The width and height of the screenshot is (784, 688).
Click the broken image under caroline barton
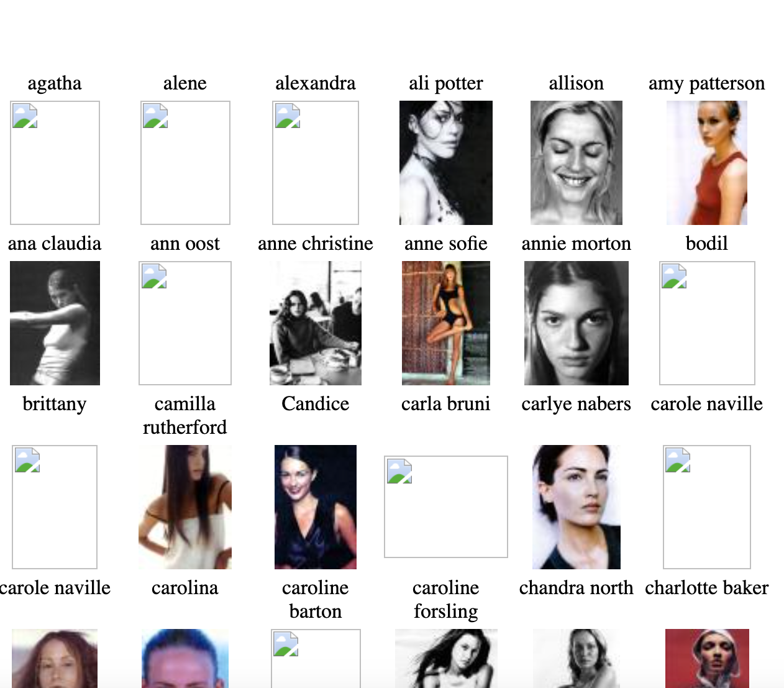coord(316,659)
